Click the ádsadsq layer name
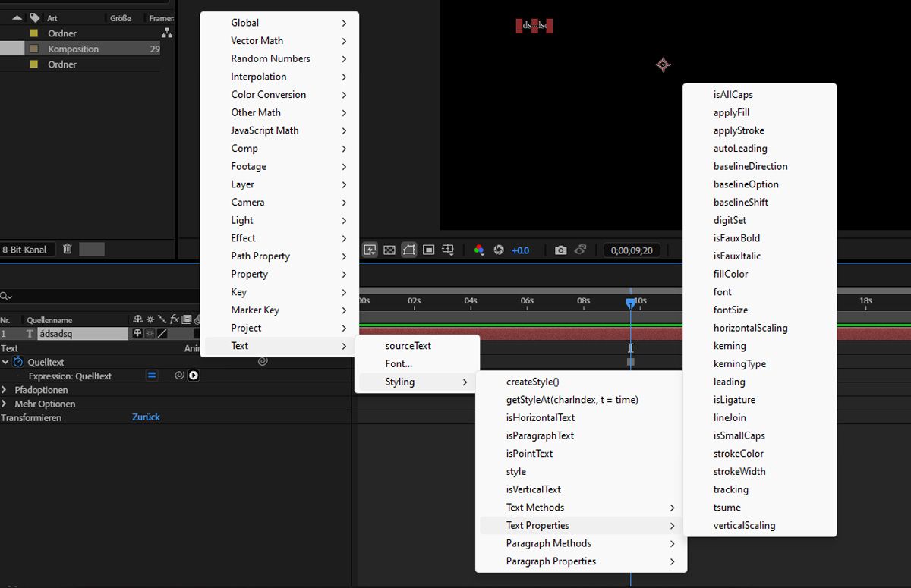The image size is (911, 588). click(82, 333)
